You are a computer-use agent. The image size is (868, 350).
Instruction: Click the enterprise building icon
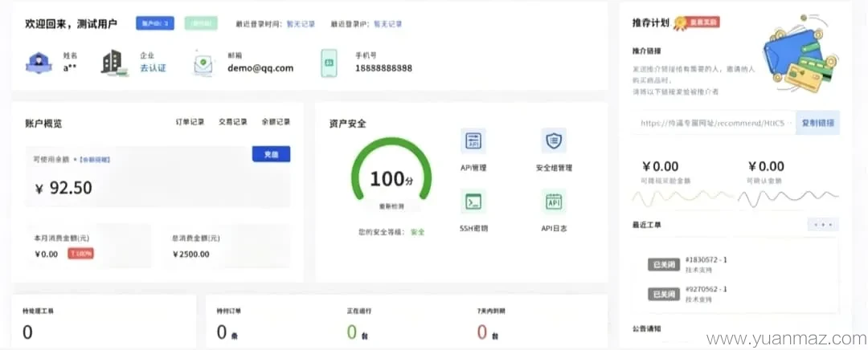pos(114,63)
